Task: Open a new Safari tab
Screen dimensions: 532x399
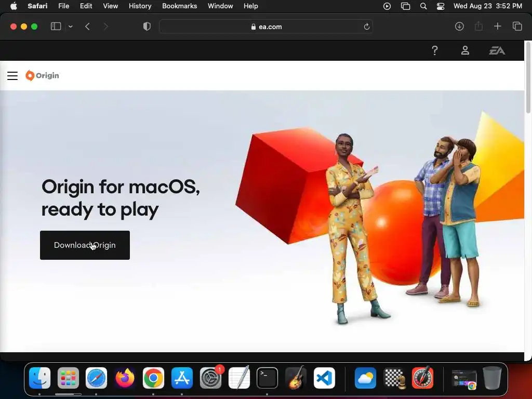Action: click(497, 26)
